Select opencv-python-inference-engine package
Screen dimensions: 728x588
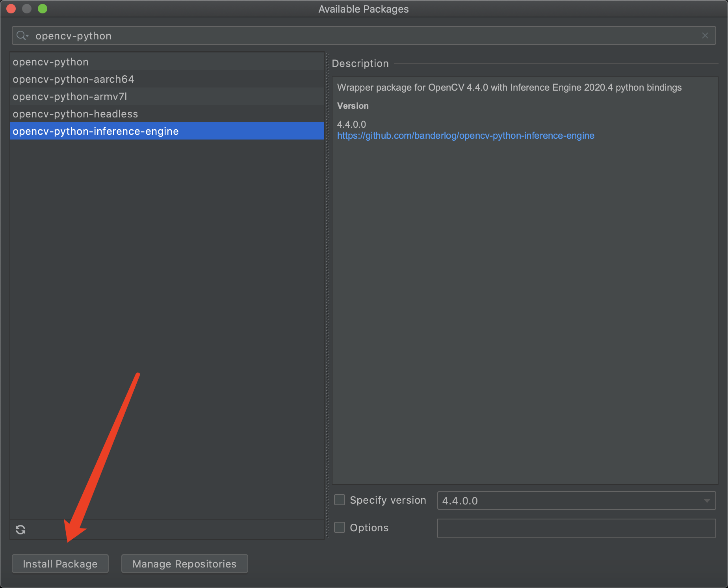167,131
